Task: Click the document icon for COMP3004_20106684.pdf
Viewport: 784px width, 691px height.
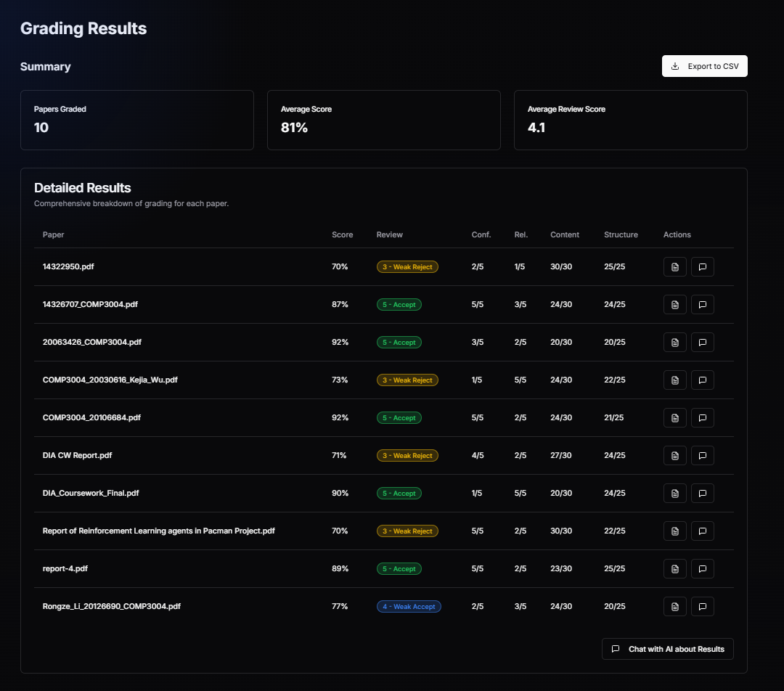Action: tap(674, 417)
